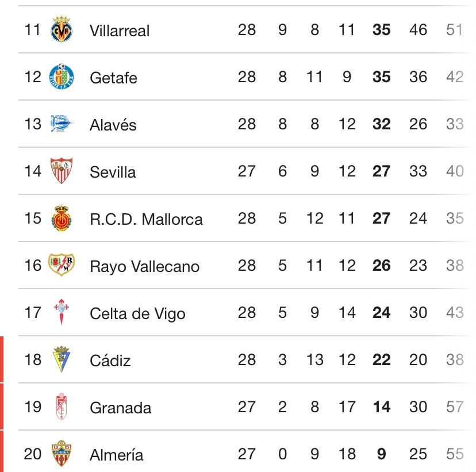Tap R.C.D. Mallorca's bold points 27
This screenshot has height=472, width=476.
381,218
